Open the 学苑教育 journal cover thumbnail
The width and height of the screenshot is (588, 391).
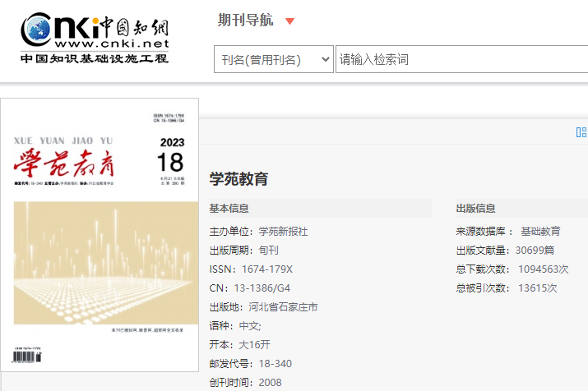[100, 235]
